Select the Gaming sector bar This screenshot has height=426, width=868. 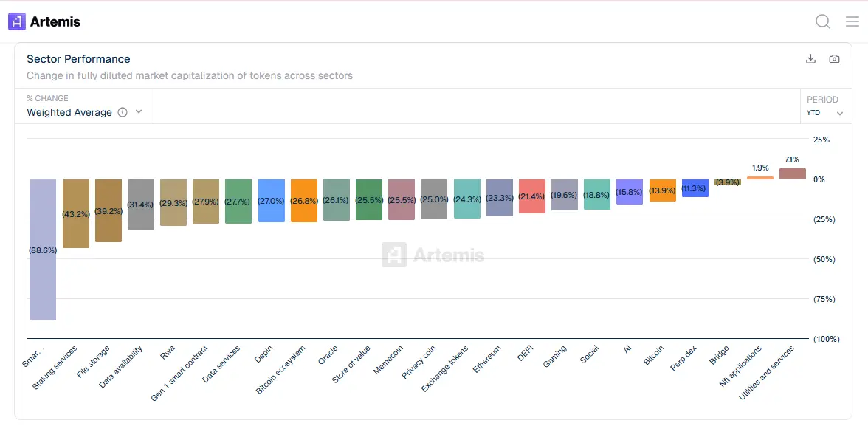coord(565,194)
